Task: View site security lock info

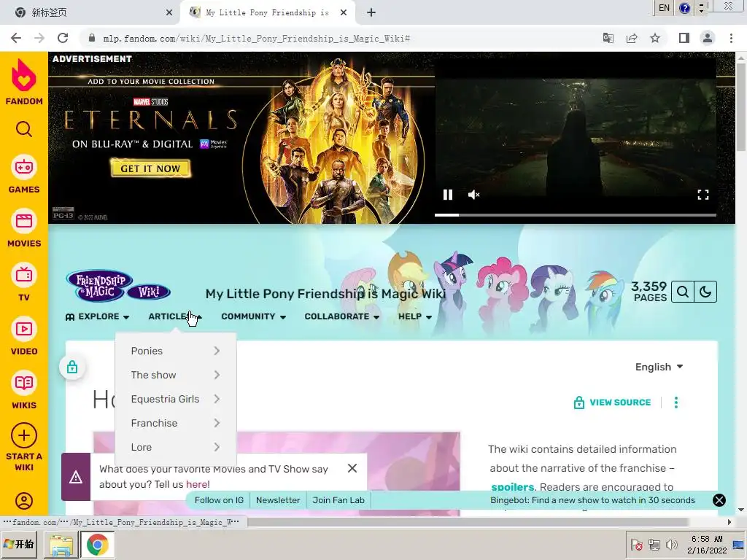Action: pyautogui.click(x=92, y=38)
